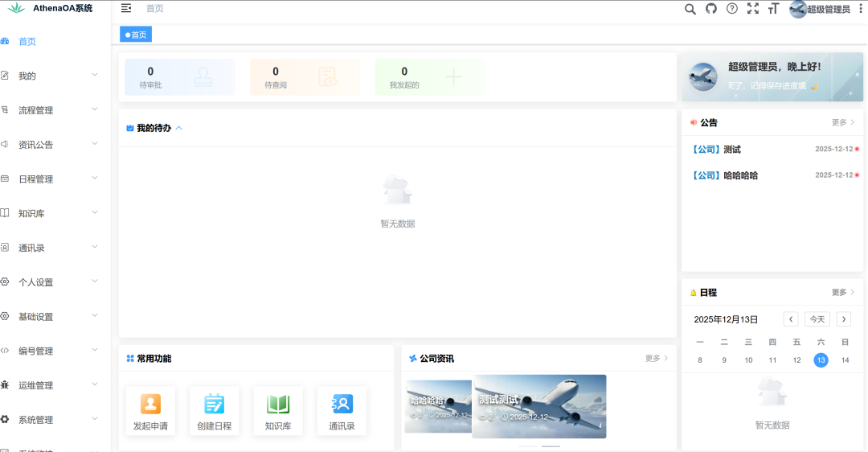This screenshot has width=868, height=452.
Task: Switch to the blue 首页 tab
Action: tap(136, 35)
